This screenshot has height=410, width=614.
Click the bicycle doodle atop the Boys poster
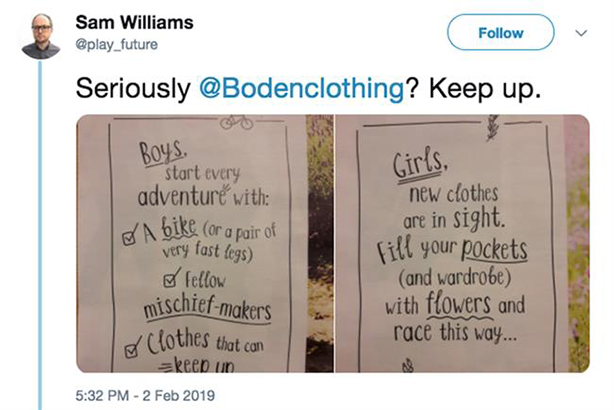pyautogui.click(x=238, y=124)
